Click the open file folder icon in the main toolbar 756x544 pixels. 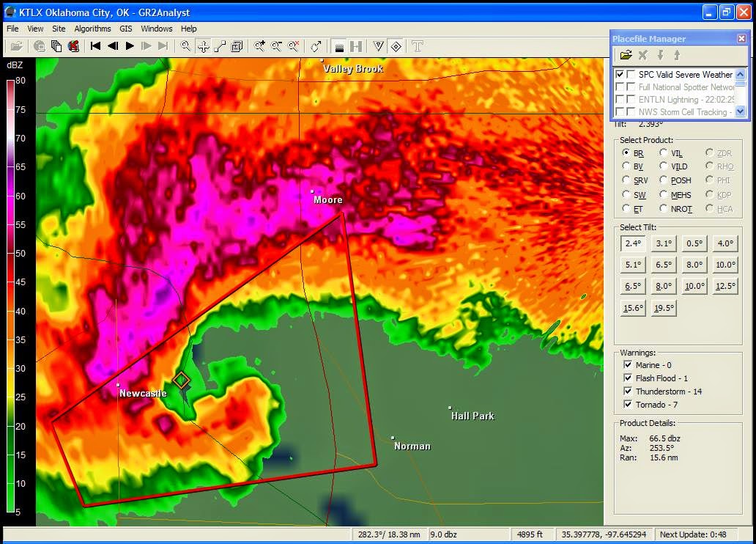16,46
